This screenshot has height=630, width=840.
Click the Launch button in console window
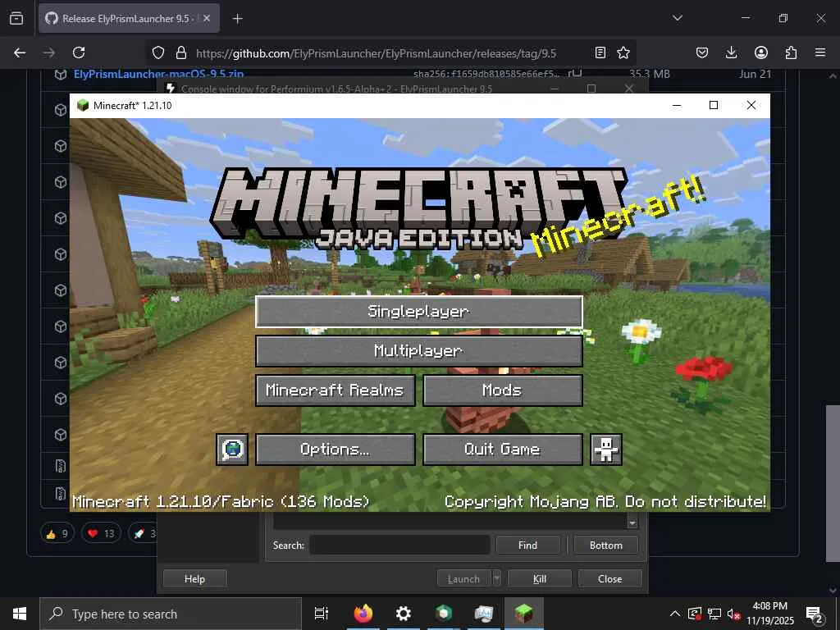point(463,579)
